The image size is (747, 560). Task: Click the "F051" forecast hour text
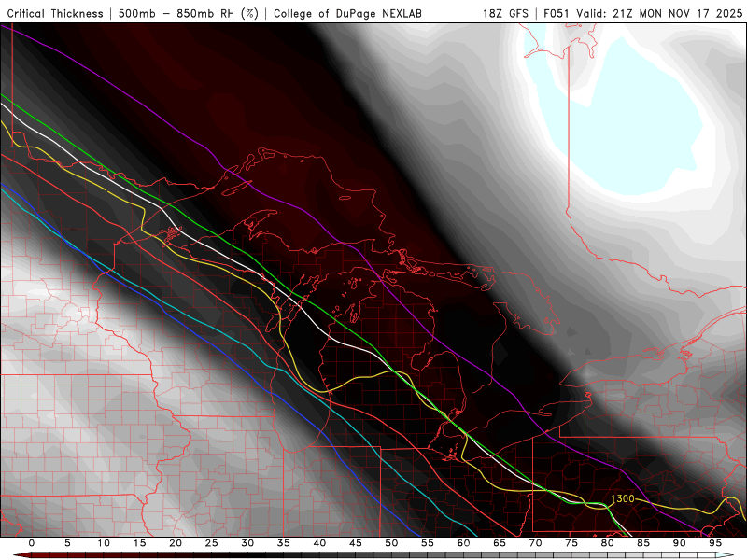(x=557, y=13)
